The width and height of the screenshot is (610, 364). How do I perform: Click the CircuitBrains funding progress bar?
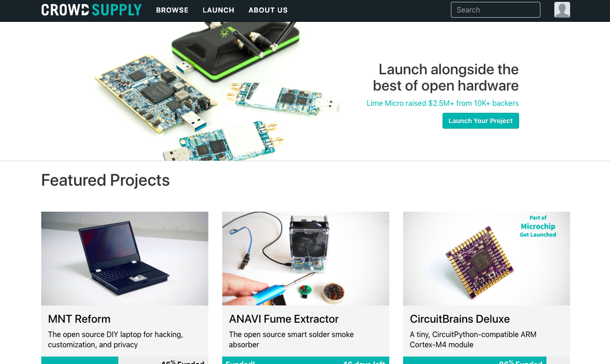pyautogui.click(x=486, y=360)
